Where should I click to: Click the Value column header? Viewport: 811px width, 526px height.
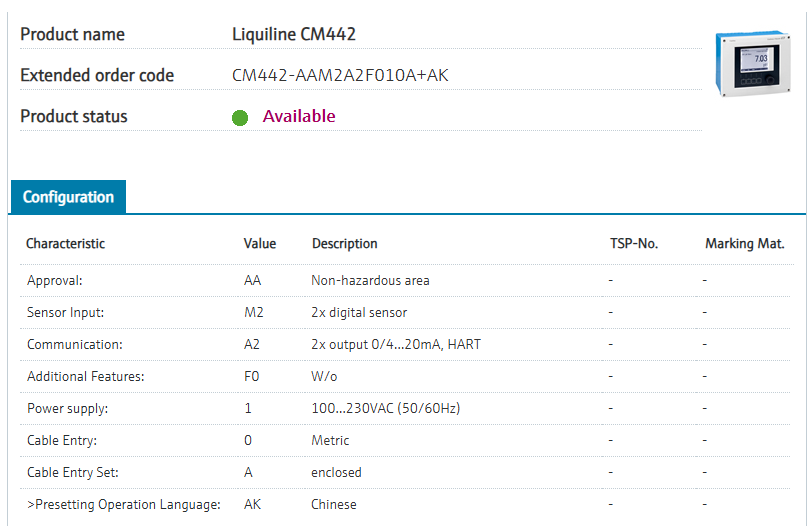260,244
